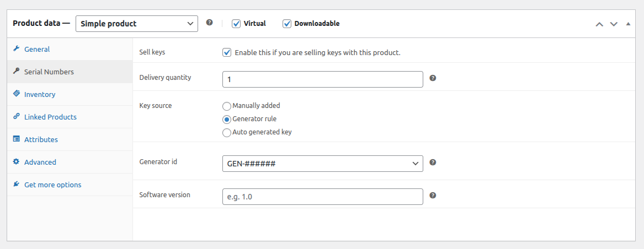Screen dimensions: 644x249
Task: Go to the Attributes tab
Action: (x=70, y=139)
